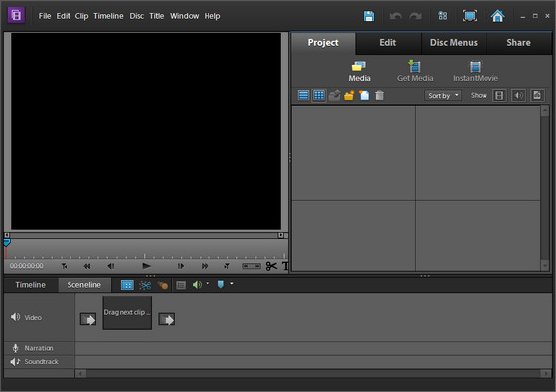Click the Split Clip scissors icon

coord(271,266)
